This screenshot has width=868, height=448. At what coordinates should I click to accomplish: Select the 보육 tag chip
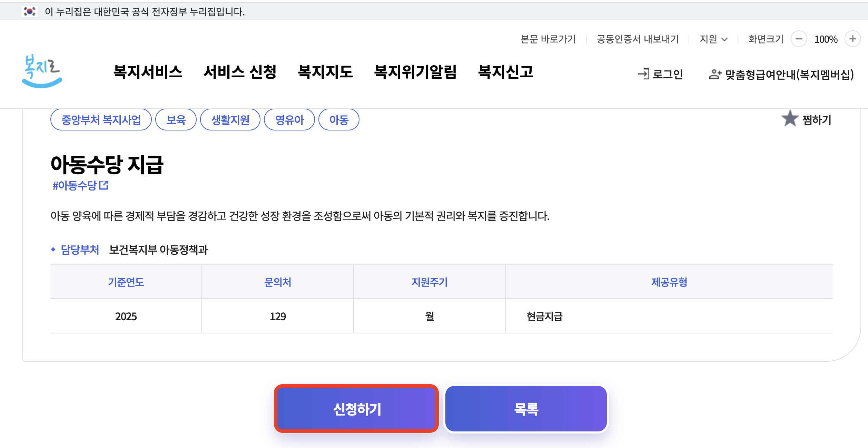click(x=176, y=119)
